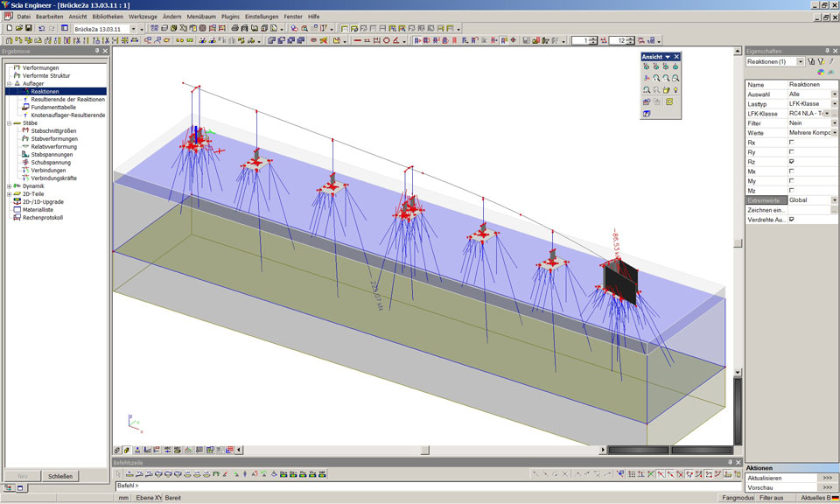This screenshot has width=840, height=504.
Task: Enable the Rx checkbox
Action: [791, 142]
